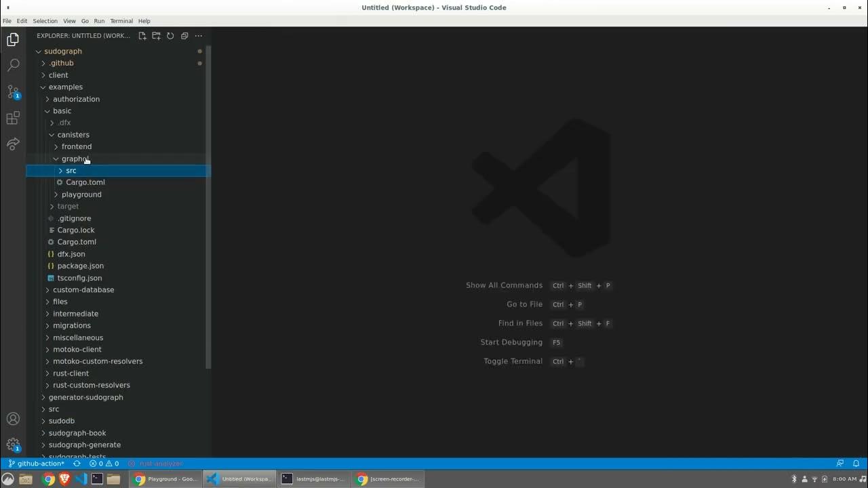Open the Accounts menu icon
The image size is (868, 488).
[x=13, y=419]
